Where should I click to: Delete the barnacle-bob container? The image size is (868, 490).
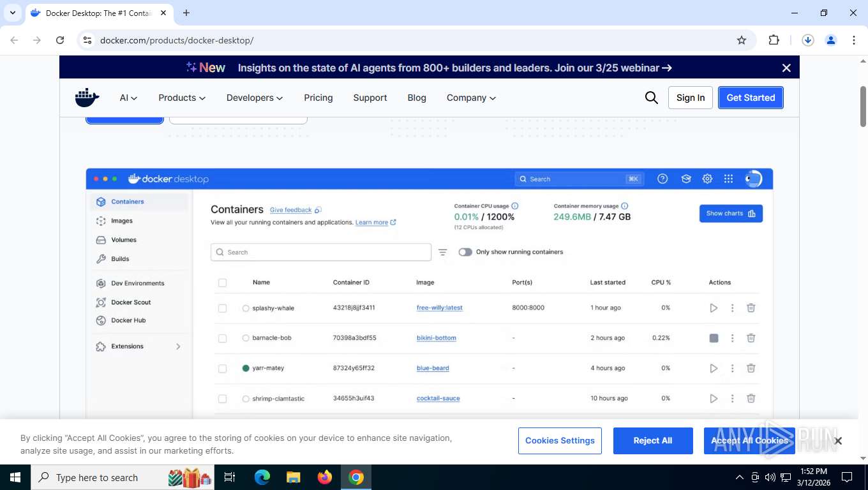(x=751, y=338)
